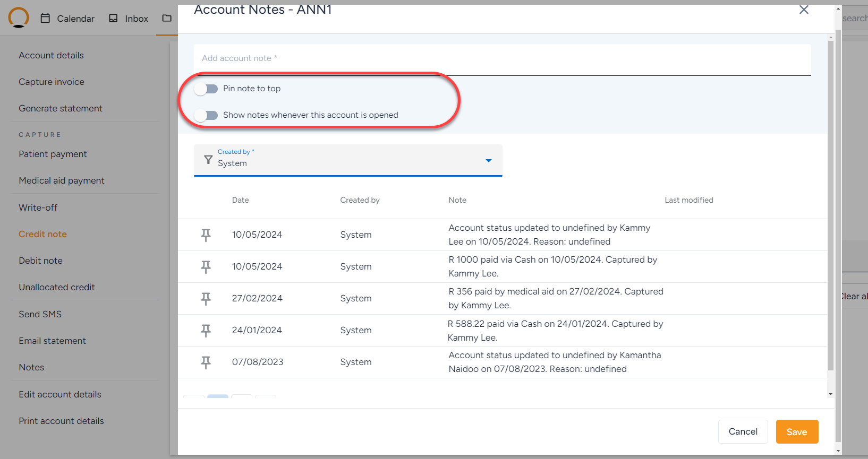Open the Created by dropdown
Screen dimensions: 868x459
pyautogui.click(x=348, y=160)
